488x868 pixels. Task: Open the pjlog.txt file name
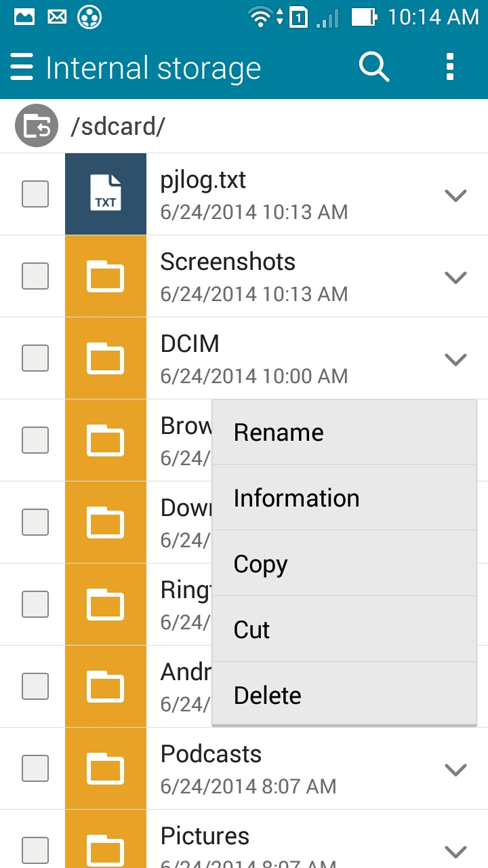[203, 180]
